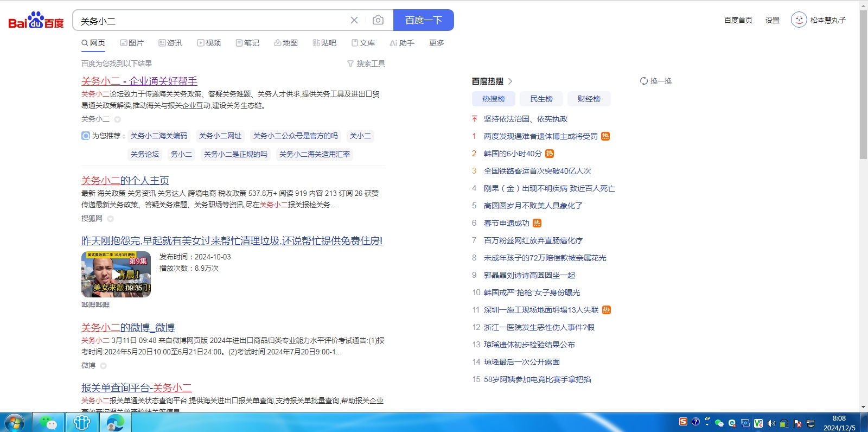Open the Ai 助手 tab
868x432 pixels.
pyautogui.click(x=402, y=43)
